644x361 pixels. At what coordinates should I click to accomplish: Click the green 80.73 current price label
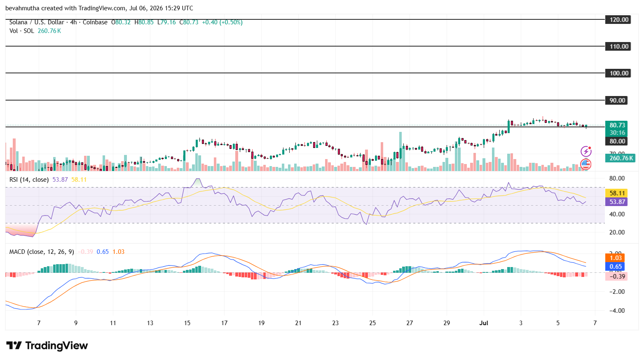616,125
